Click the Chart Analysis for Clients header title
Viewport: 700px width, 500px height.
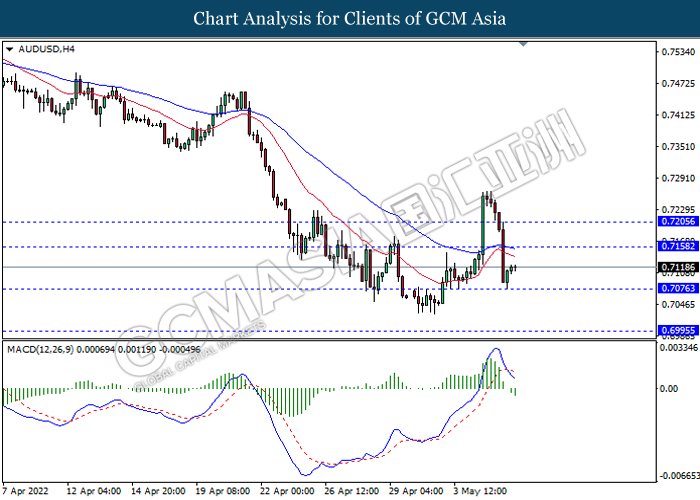[x=350, y=19]
